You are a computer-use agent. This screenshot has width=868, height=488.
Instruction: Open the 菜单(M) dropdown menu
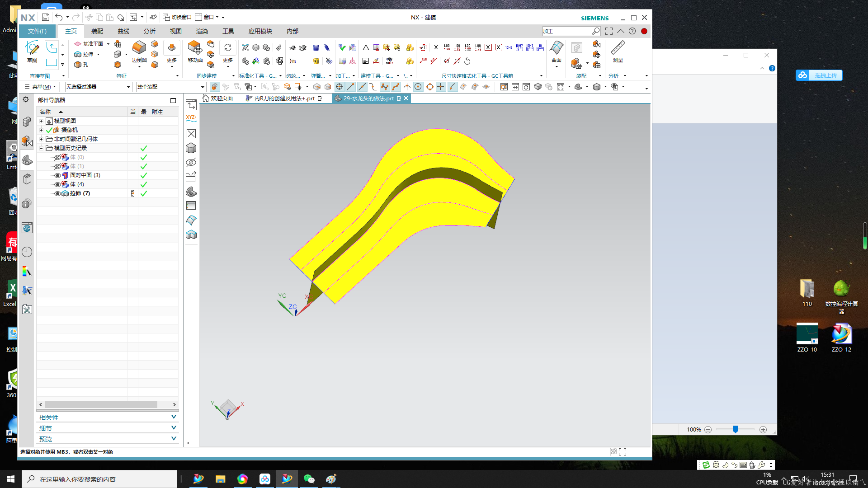(x=40, y=87)
